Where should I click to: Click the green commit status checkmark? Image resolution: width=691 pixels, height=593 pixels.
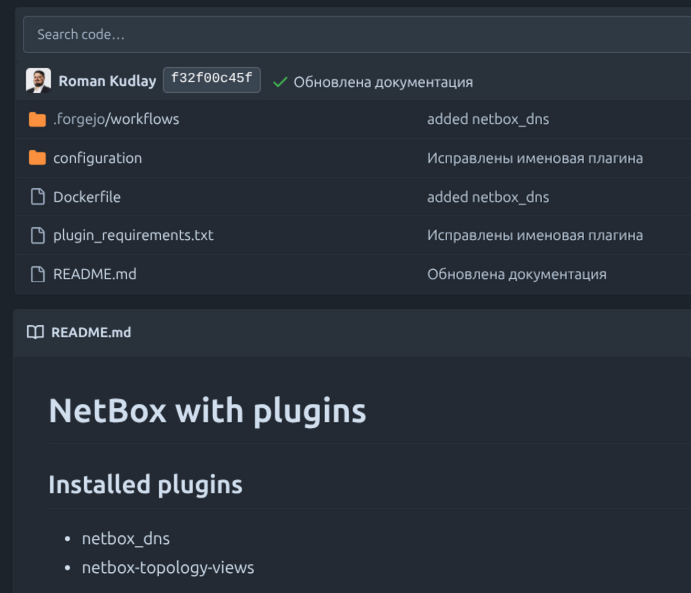(280, 81)
